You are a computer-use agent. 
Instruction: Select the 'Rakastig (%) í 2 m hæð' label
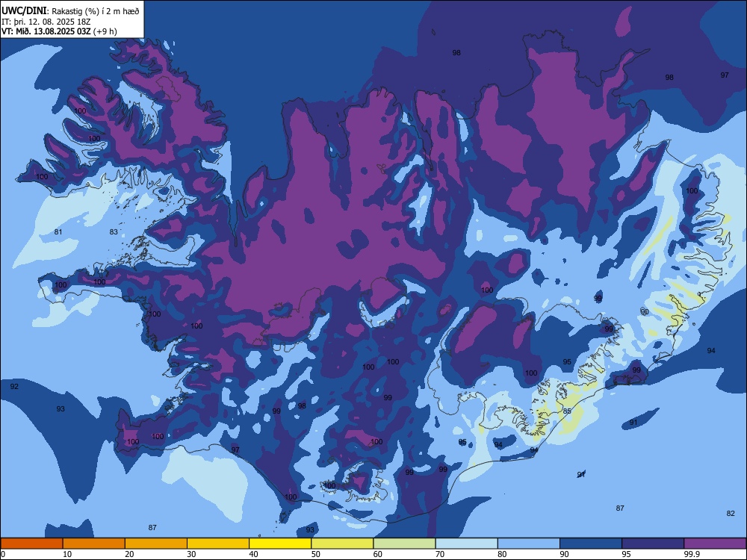(x=96, y=11)
